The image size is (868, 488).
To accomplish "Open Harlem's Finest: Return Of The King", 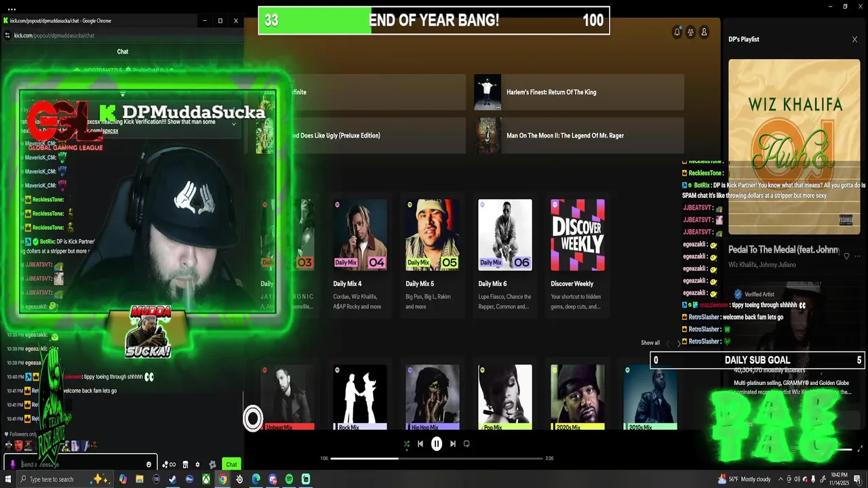I will pos(578,92).
